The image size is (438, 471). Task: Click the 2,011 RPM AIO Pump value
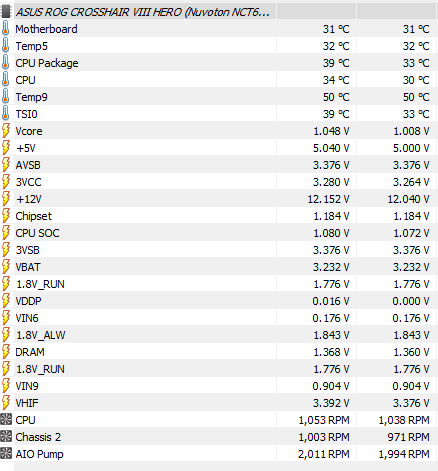324,454
